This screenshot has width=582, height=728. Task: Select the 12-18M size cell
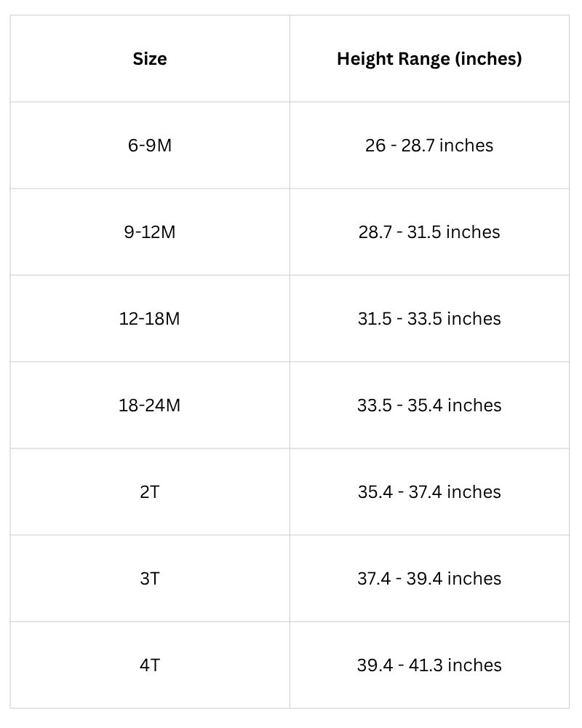(x=150, y=319)
